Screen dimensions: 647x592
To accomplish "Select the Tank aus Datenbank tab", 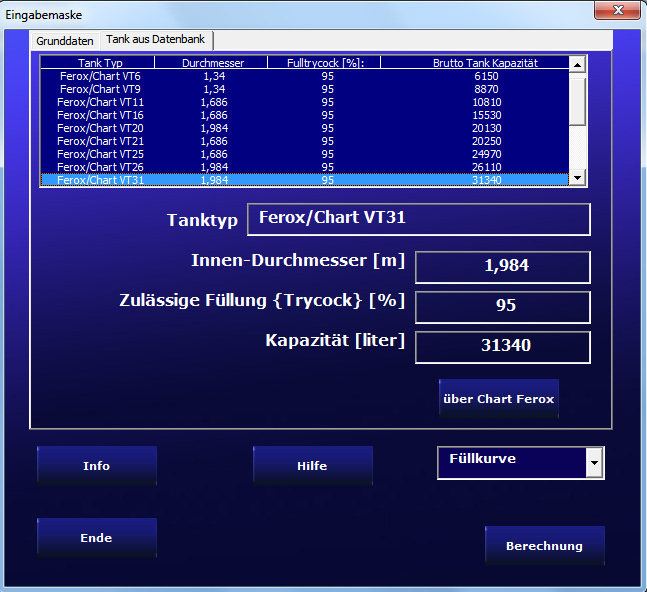I will [156, 40].
